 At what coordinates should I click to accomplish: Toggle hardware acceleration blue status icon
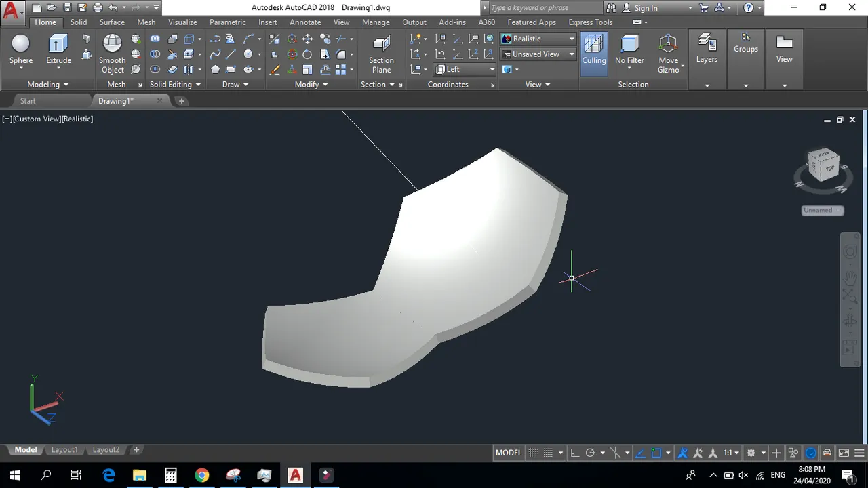(811, 453)
